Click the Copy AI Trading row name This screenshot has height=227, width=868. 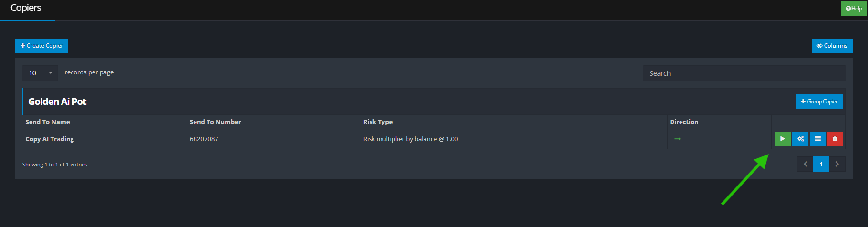[50, 139]
